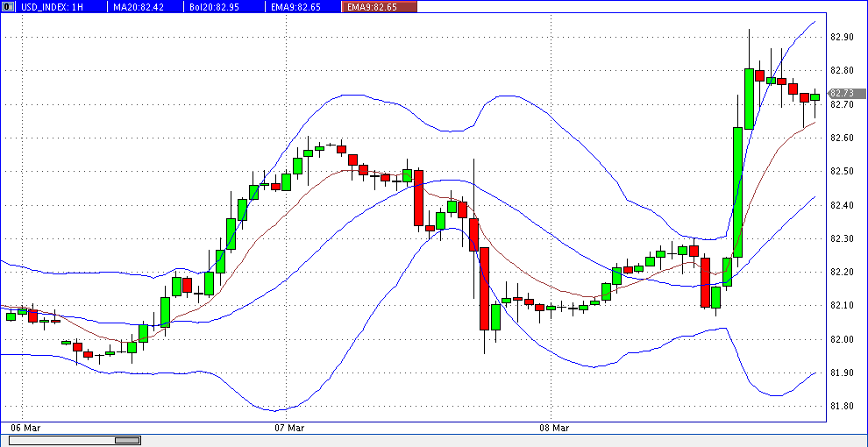This screenshot has height=447, width=868.
Task: Click the 82.10 price axis label
Action: pyautogui.click(x=842, y=306)
